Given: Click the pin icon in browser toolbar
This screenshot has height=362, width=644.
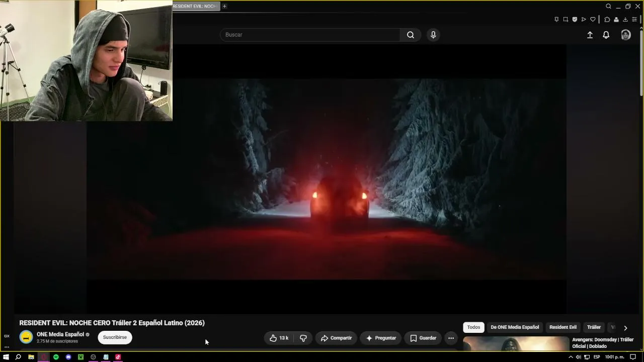Looking at the screenshot, I should [x=556, y=20].
